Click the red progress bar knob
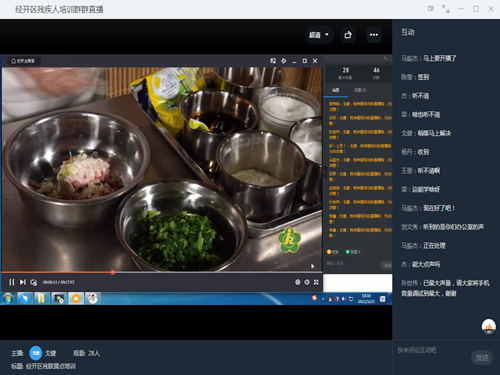500x375 pixels. pyautogui.click(x=113, y=272)
